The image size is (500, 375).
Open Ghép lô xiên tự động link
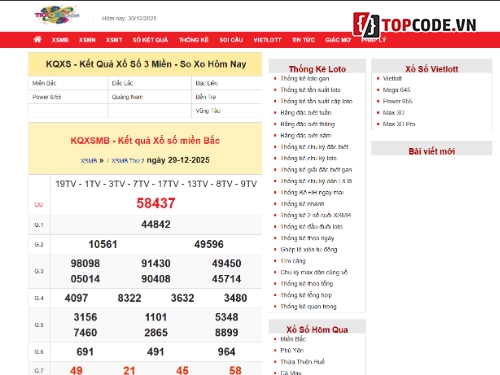309,249
